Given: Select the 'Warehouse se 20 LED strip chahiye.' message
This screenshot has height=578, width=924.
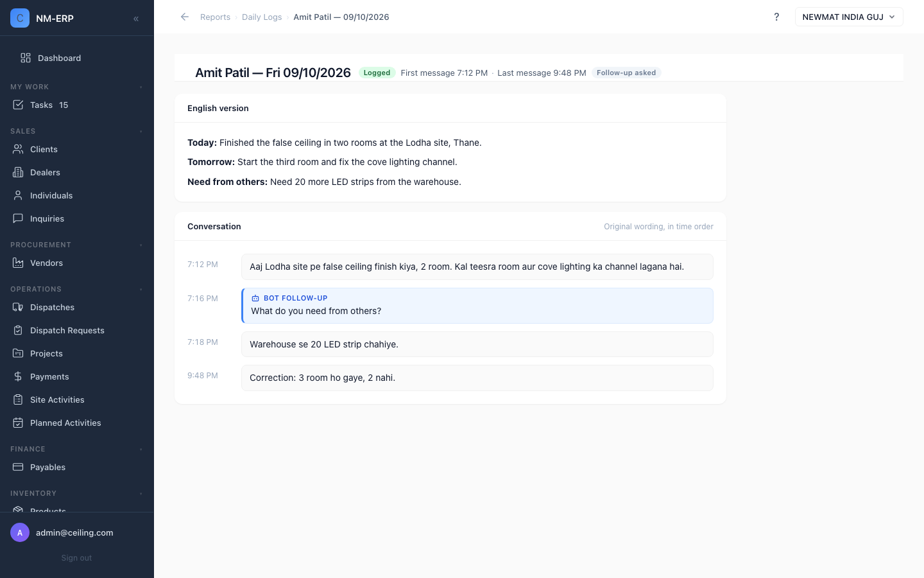Looking at the screenshot, I should click(477, 344).
